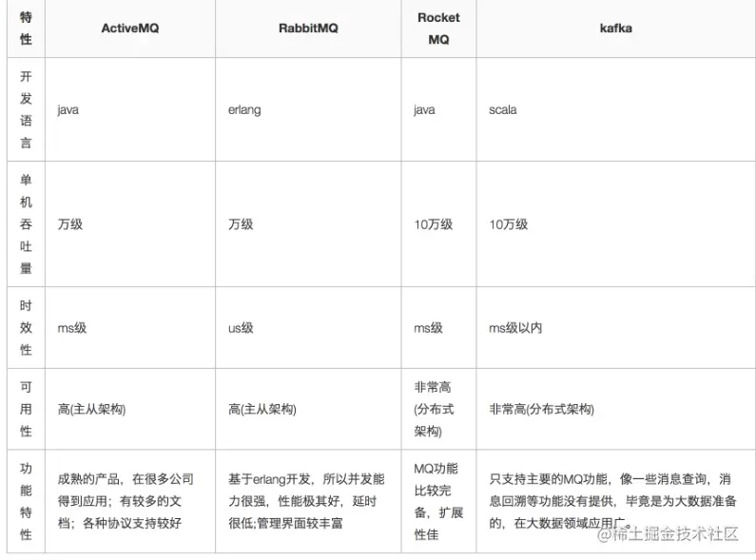Viewport: 756px width, 560px height.
Task: Click the 功能特性 row label
Action: (x=26, y=501)
